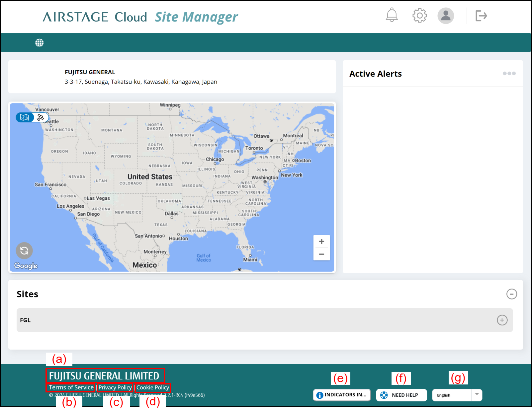Open the notifications bell
Viewport: 532px width, 410px height.
(392, 15)
